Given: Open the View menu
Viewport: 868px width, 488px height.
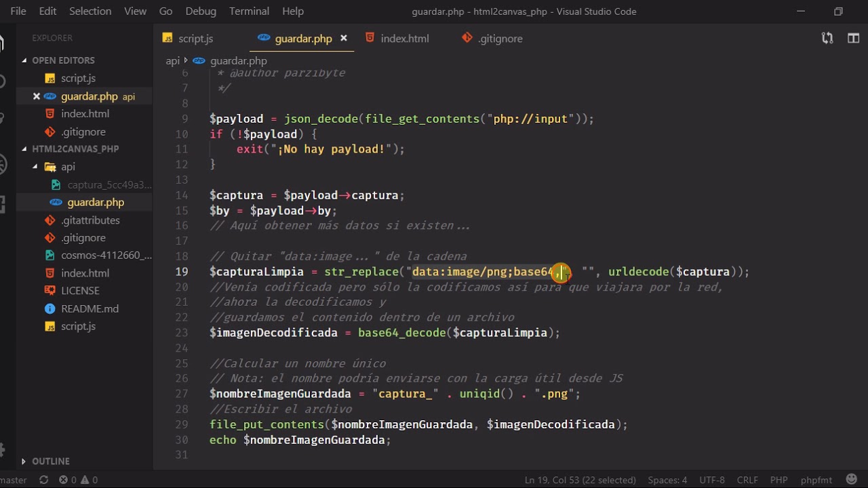Looking at the screenshot, I should 135,11.
